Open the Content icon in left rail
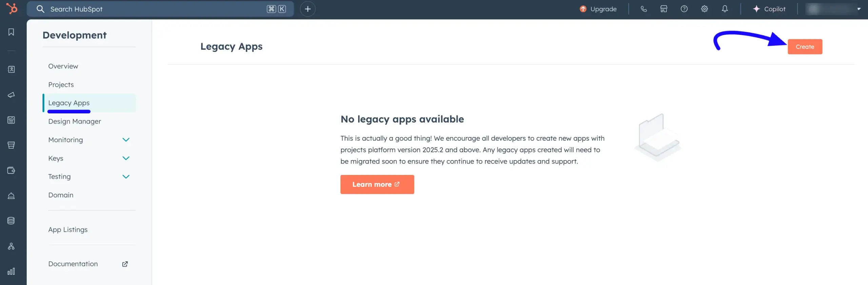This screenshot has width=868, height=285. (x=11, y=120)
